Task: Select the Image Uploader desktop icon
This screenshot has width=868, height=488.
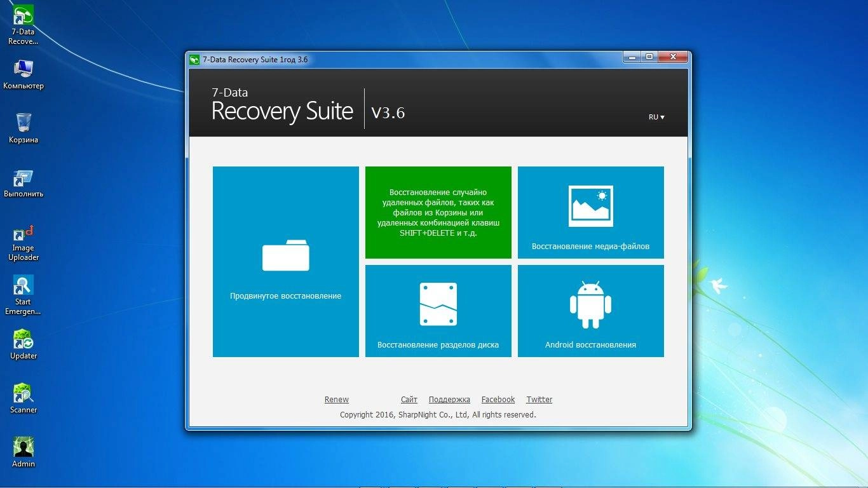Action: pyautogui.click(x=24, y=243)
